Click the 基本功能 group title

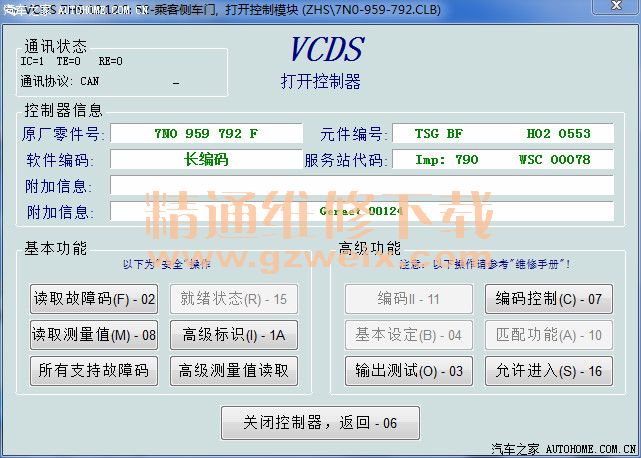click(x=56, y=248)
